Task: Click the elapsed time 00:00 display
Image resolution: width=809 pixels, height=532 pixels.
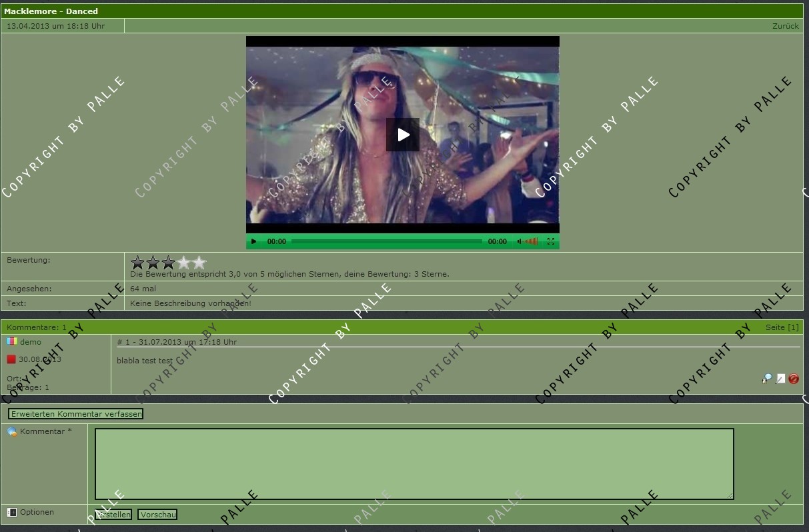Action: pos(277,241)
